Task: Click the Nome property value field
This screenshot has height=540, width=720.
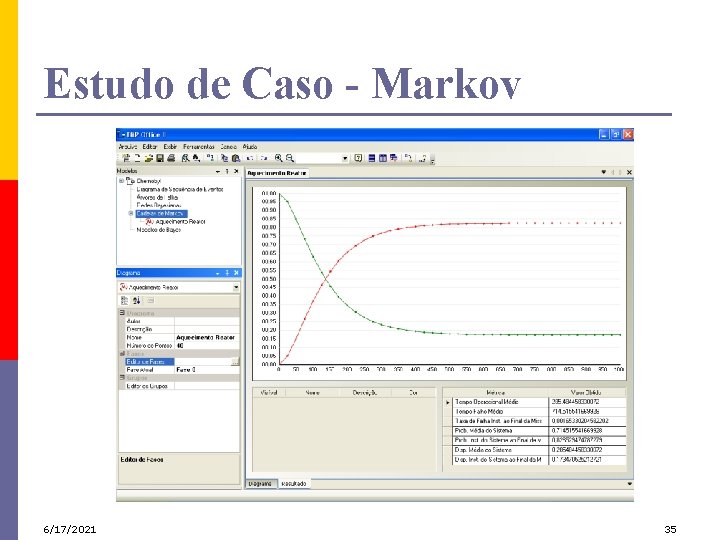Action: [x=207, y=338]
